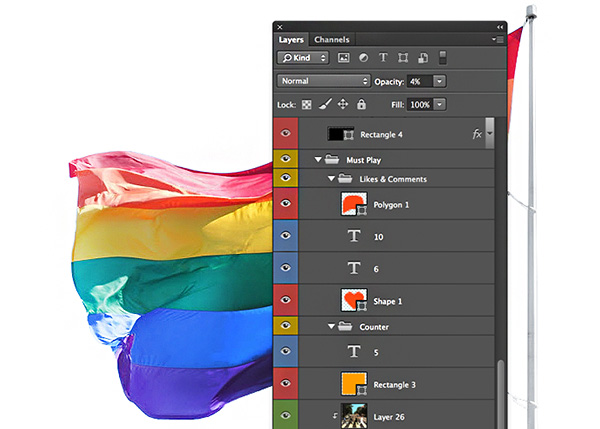Switch to the Channels tab

coord(331,40)
